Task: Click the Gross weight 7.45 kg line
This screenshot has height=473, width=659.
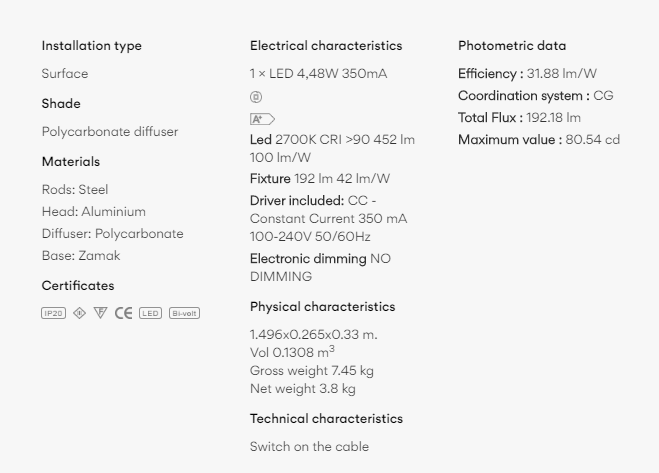Action: click(x=311, y=371)
